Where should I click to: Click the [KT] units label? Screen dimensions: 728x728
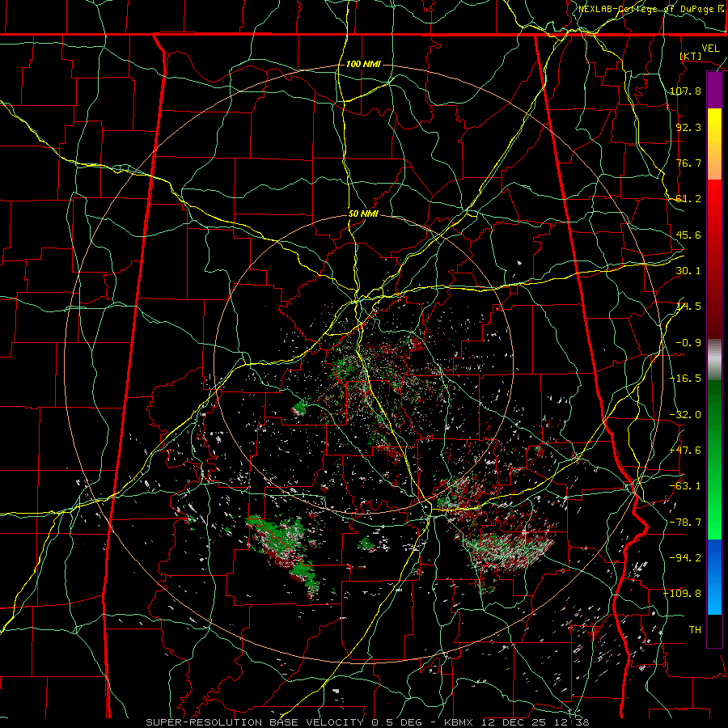(x=691, y=56)
